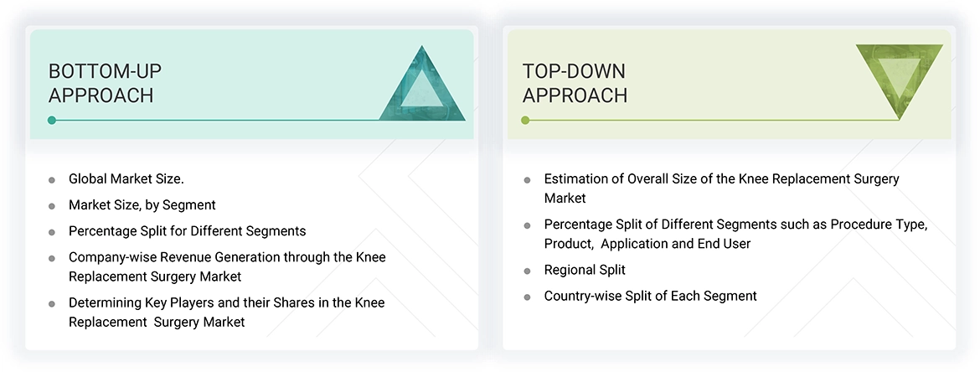Viewport: 980px width, 372px height.
Task: Click the green dot under Top-Down heading
Action: (525, 121)
